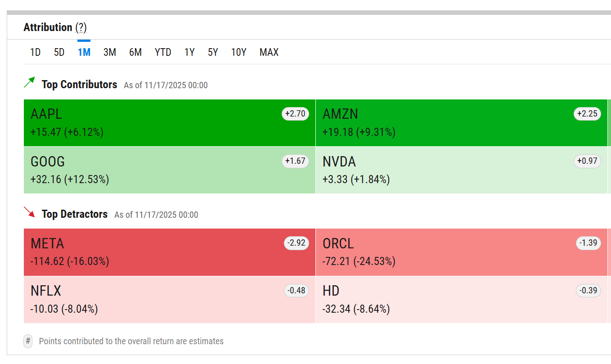Select the 5D time range tab
The height and width of the screenshot is (364, 611).
coord(59,52)
